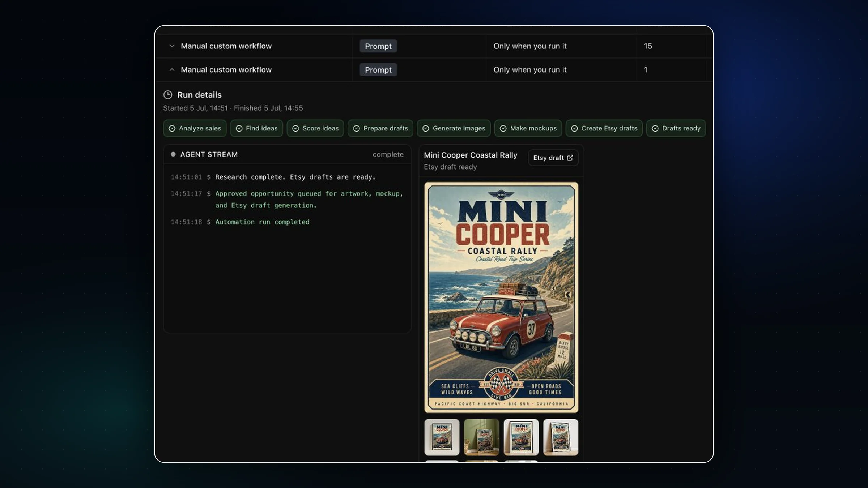Select the fourth mockup thumbnail with angled poster
868x488 pixels.
point(561,437)
